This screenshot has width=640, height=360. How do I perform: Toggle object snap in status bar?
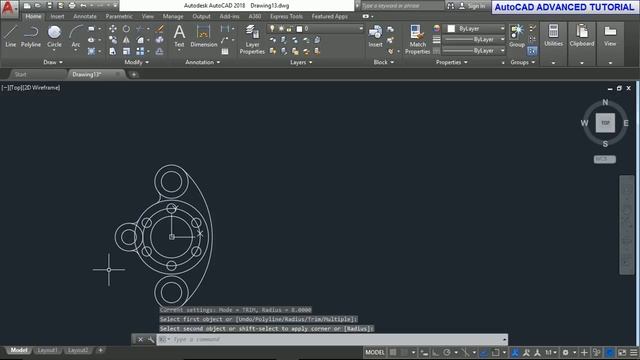point(496,352)
